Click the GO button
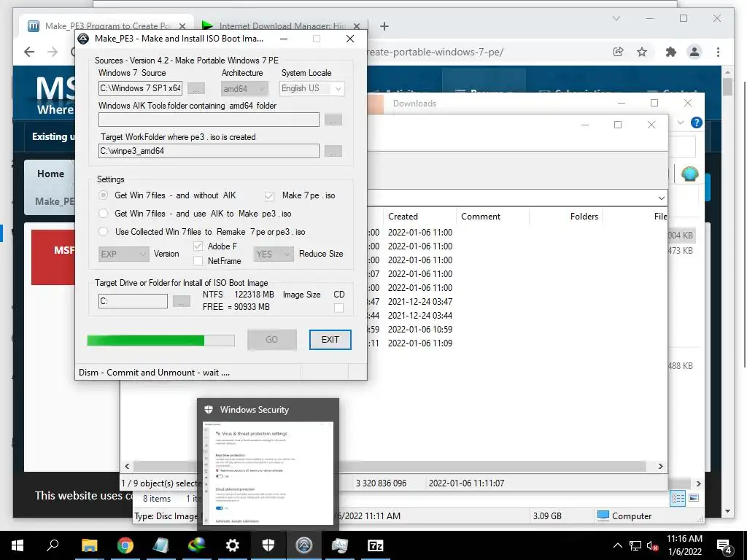The height and width of the screenshot is (560, 747). coord(271,340)
